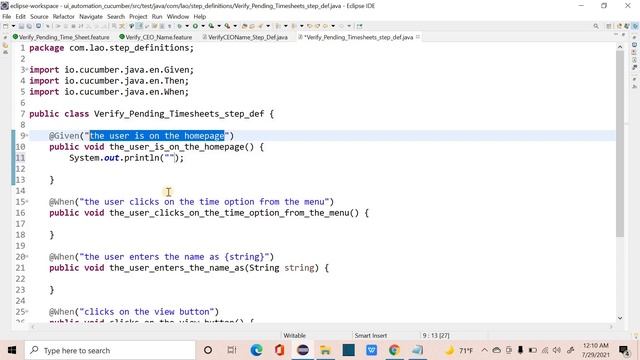640x360 pixels.
Task: Click the 9 : 13 [27] cursor position
Action: click(436, 335)
